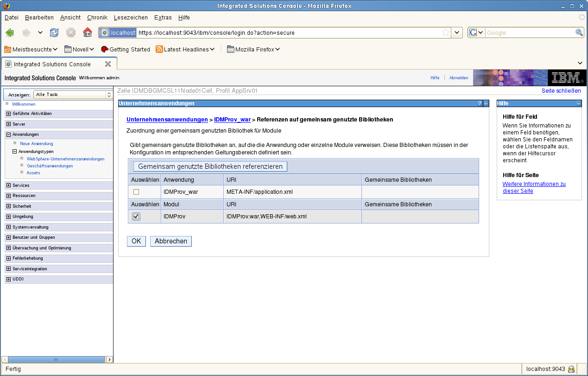Image resolution: width=588 pixels, height=376 pixels.
Task: Click the Stop loading icon
Action: coord(71,32)
